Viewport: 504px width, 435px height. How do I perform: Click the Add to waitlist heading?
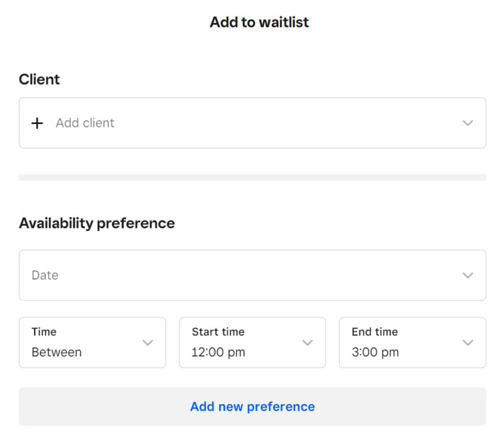pyautogui.click(x=259, y=22)
